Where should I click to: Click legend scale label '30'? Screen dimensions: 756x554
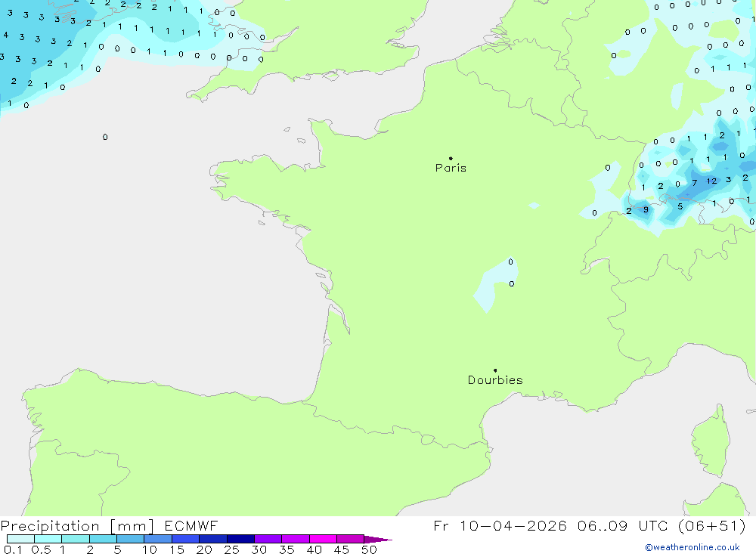[x=259, y=549]
